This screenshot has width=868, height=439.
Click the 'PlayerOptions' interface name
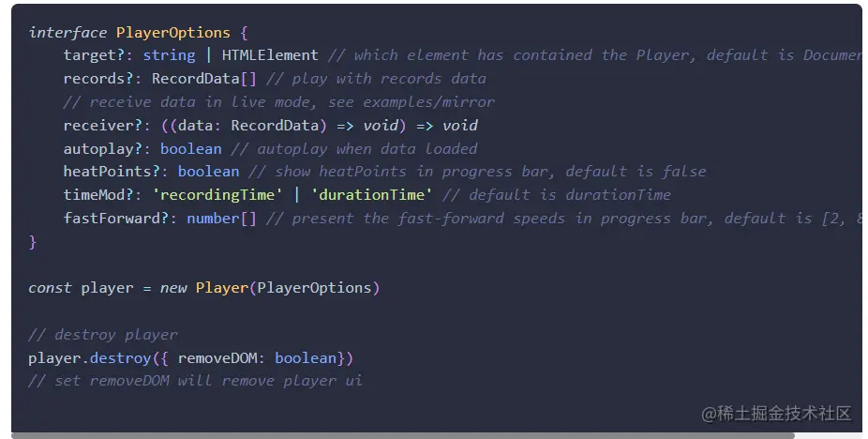point(172,33)
